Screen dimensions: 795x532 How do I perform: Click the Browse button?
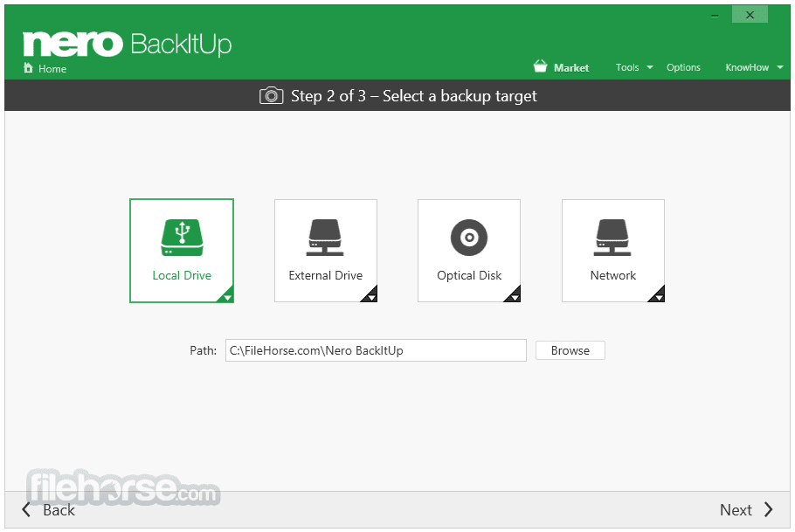(x=570, y=350)
